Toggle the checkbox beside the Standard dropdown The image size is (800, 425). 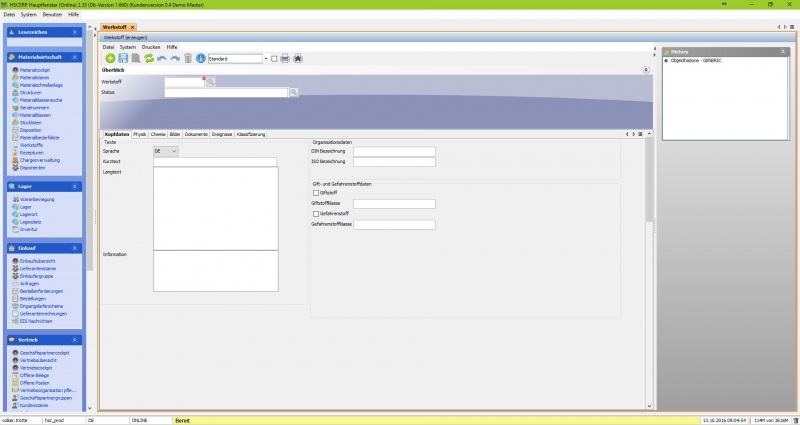coord(275,59)
